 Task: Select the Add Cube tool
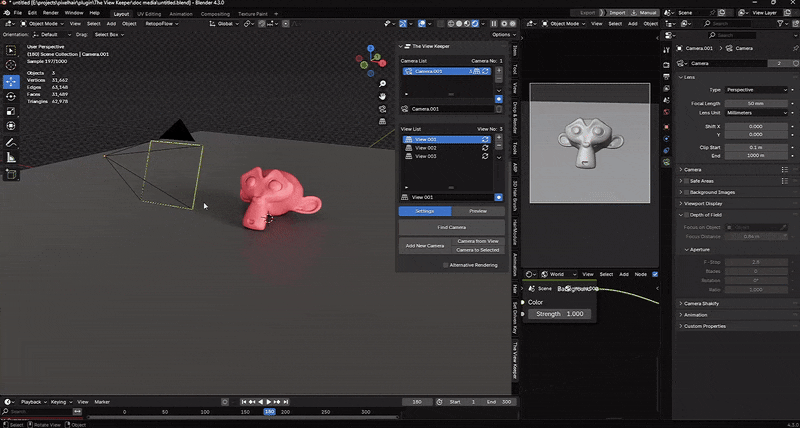click(11, 174)
